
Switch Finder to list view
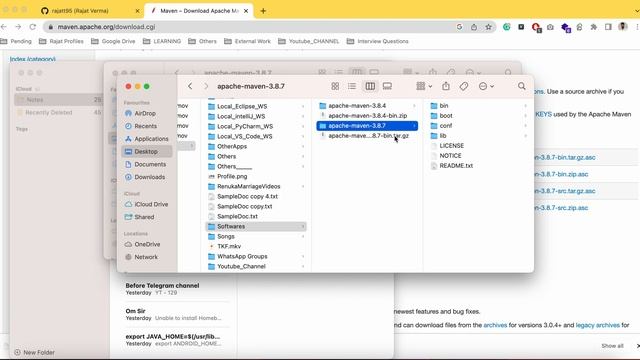point(352,86)
